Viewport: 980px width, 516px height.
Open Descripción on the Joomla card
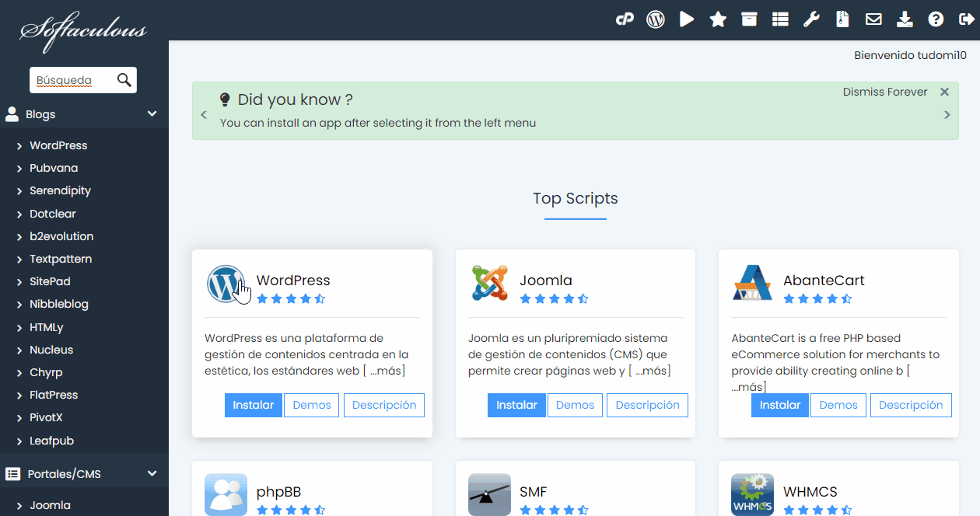tap(647, 405)
